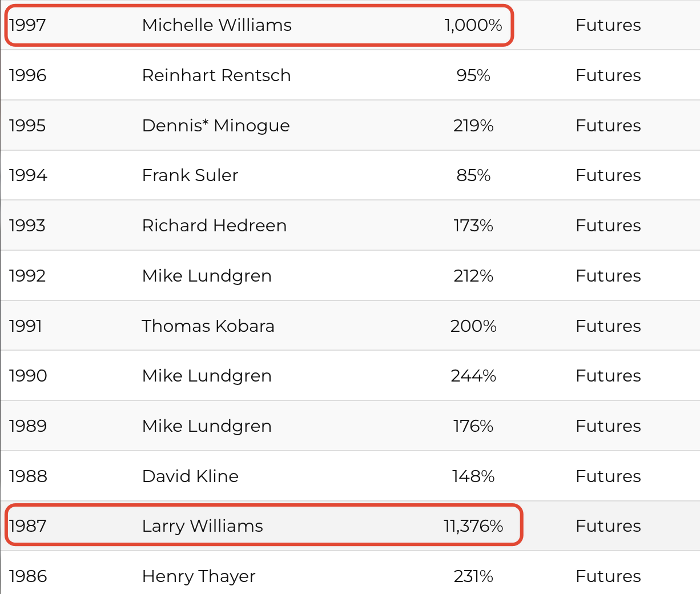This screenshot has width=700, height=594.
Task: Click Larry Williams' name
Action: point(202,526)
